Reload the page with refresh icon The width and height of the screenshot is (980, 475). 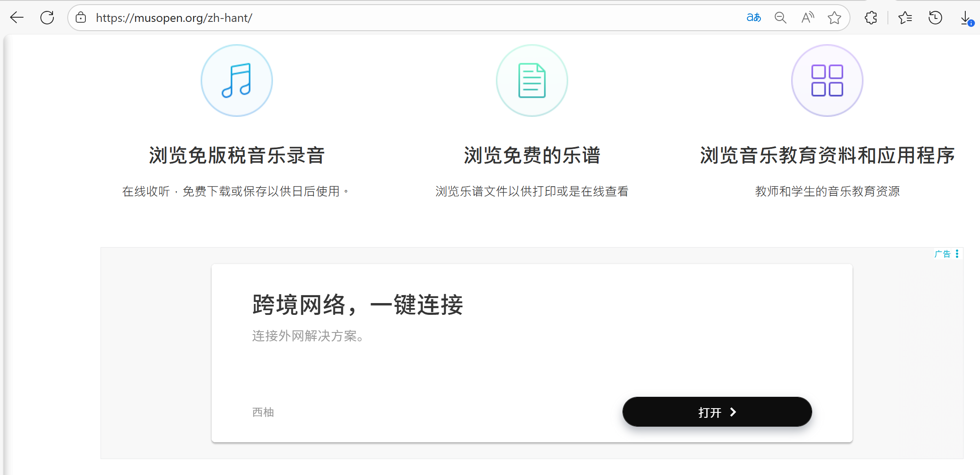(47, 18)
